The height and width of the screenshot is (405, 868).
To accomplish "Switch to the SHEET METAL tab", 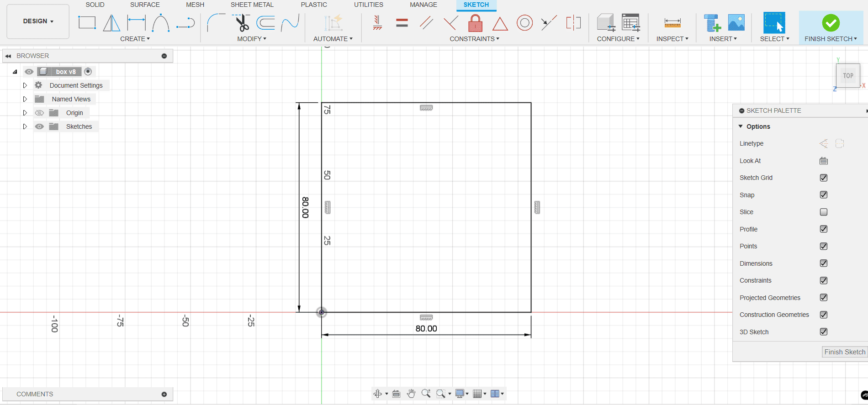I will 252,5.
